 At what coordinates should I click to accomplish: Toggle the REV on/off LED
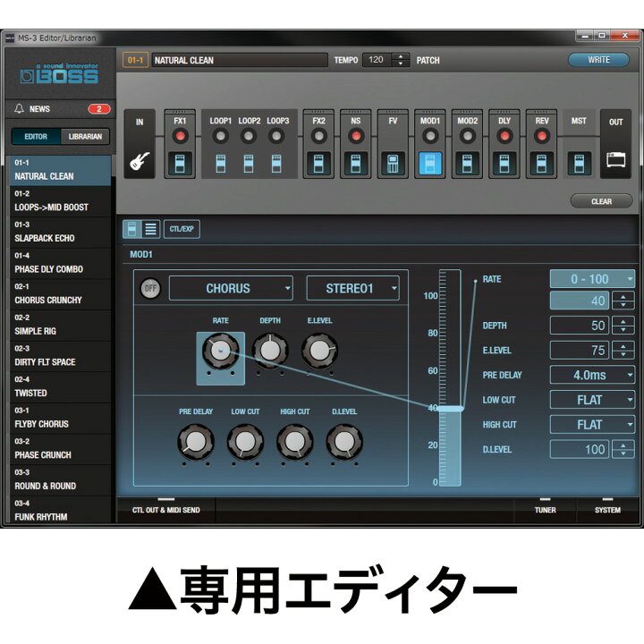click(x=541, y=136)
